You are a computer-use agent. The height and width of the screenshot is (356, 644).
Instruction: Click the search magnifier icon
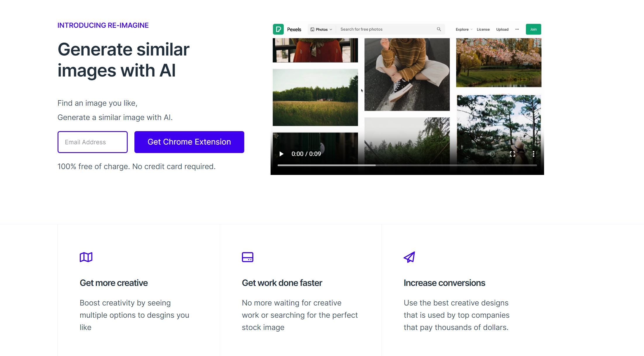(439, 29)
